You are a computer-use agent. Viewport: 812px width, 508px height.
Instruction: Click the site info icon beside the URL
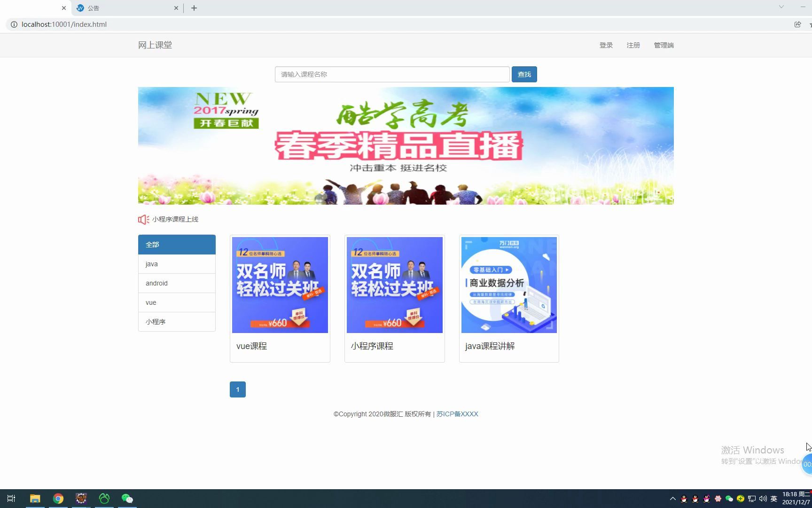tap(14, 24)
